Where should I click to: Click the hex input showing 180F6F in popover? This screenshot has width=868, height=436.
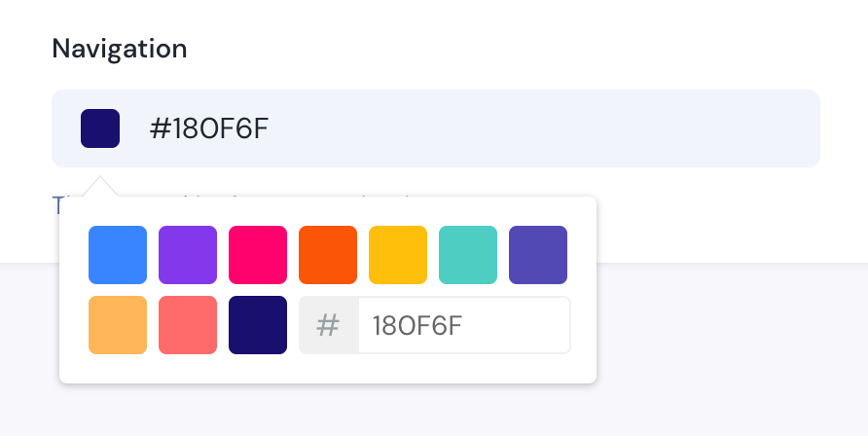tap(463, 325)
